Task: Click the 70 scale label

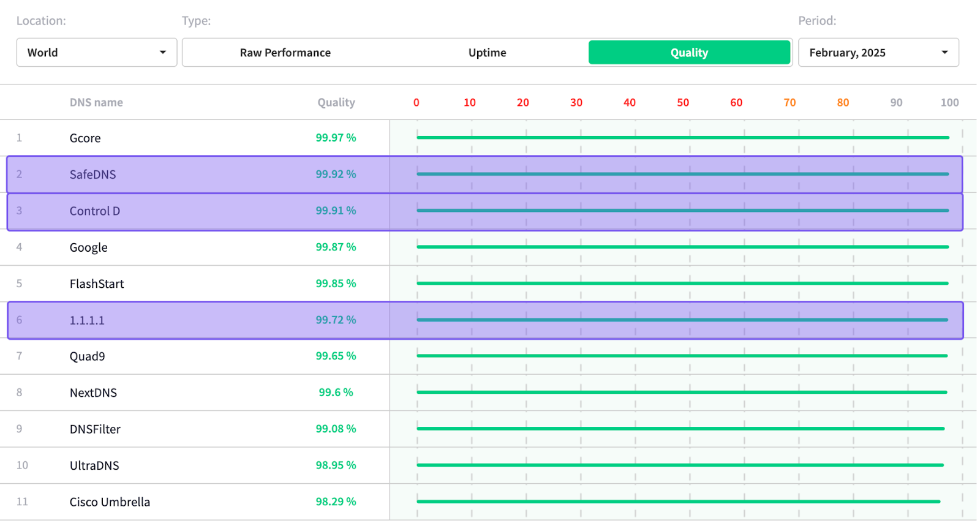Action: [x=790, y=102]
